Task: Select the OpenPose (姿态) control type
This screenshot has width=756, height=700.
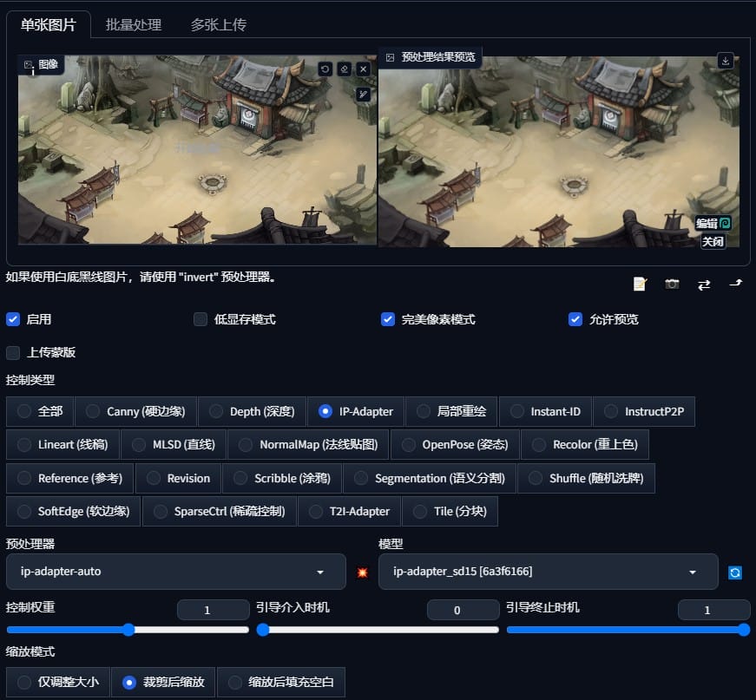Action: 455,445
